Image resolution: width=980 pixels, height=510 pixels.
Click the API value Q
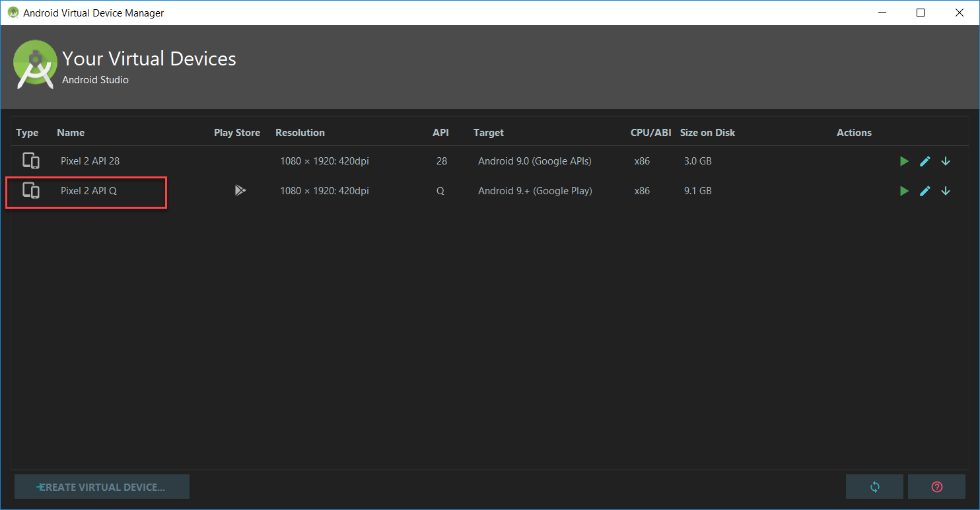[x=440, y=191]
